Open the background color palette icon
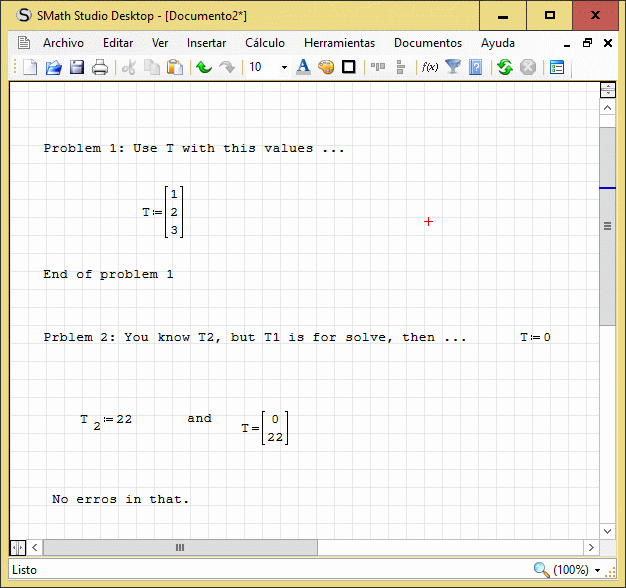This screenshot has height=588, width=626. pyautogui.click(x=326, y=67)
